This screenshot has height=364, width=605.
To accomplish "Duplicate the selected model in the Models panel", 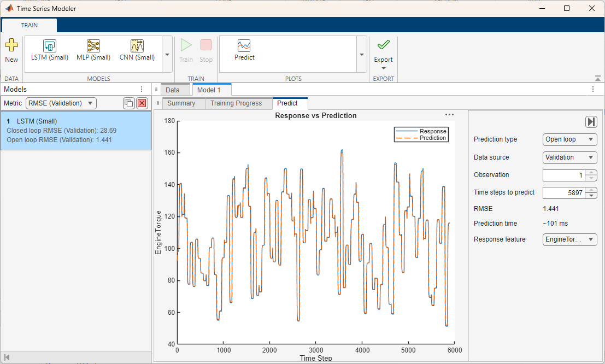I will 129,103.
